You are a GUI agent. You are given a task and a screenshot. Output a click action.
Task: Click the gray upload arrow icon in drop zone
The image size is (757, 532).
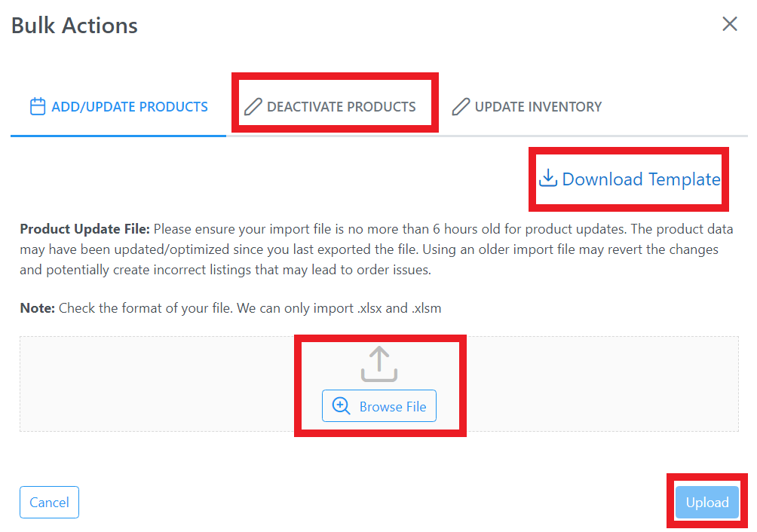tap(379, 364)
